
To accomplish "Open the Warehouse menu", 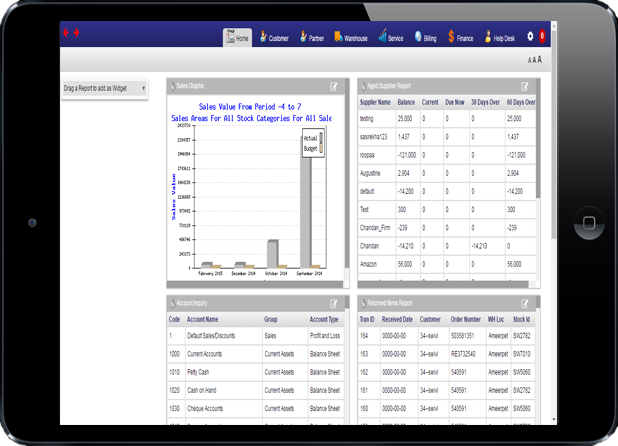I will (350, 38).
